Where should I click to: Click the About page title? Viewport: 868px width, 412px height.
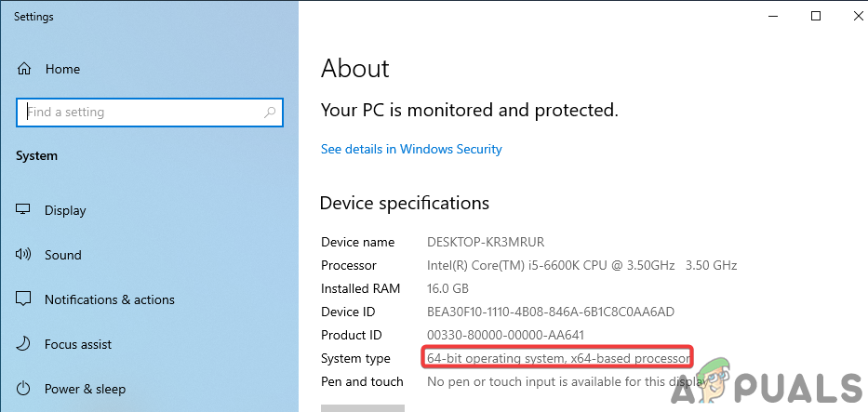coord(355,69)
